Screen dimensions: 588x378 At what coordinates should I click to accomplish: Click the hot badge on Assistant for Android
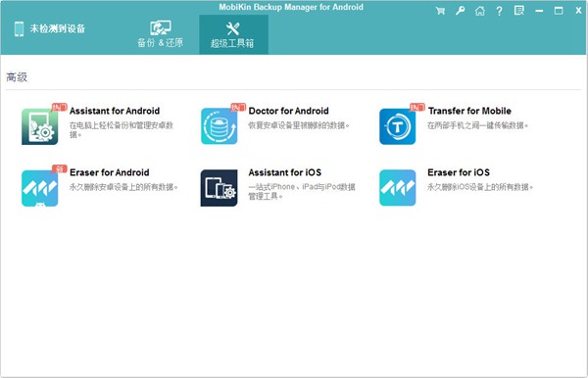[x=59, y=107]
